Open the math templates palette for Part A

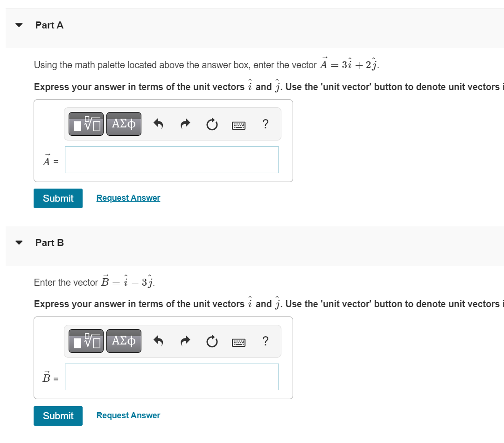[86, 124]
